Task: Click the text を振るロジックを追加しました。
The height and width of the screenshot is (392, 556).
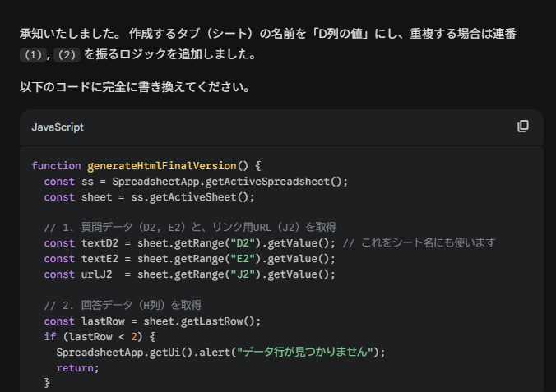Action: coord(170,54)
